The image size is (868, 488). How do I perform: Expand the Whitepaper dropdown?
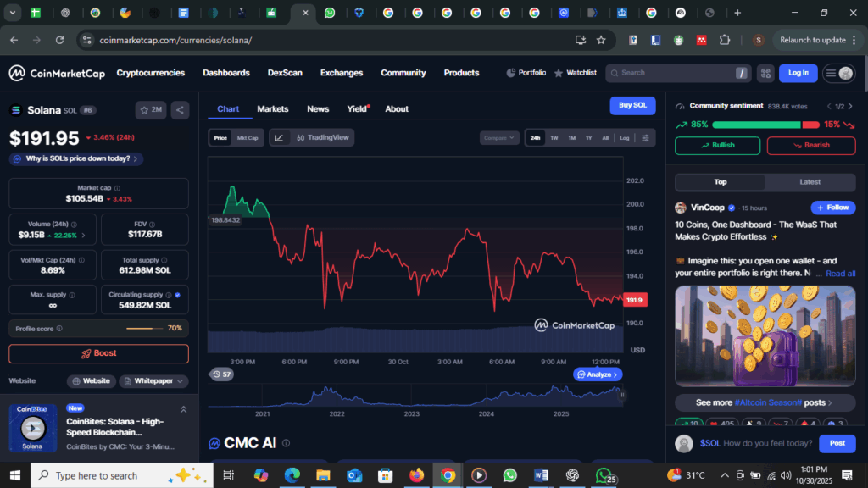click(153, 381)
